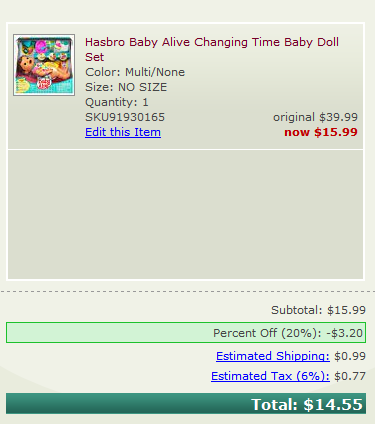Click the Size: NO SIZE line
Screen dimensions: 375x428
tap(126, 87)
